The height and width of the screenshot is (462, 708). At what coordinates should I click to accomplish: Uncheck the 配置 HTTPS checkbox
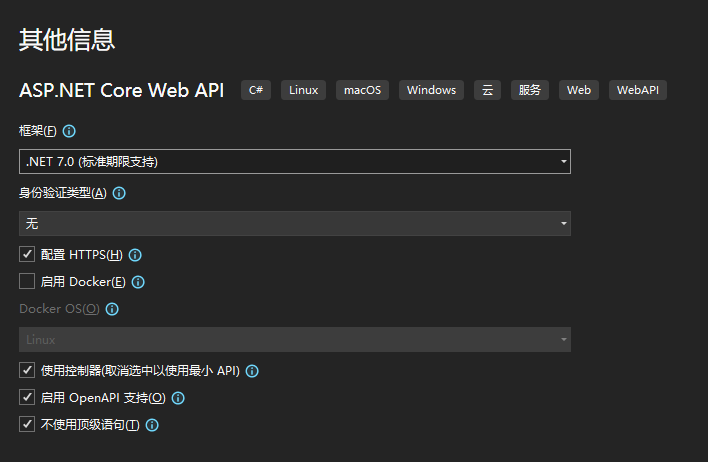point(27,255)
